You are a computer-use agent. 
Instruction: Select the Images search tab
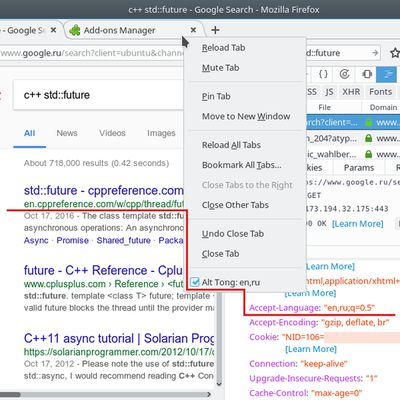(x=161, y=133)
